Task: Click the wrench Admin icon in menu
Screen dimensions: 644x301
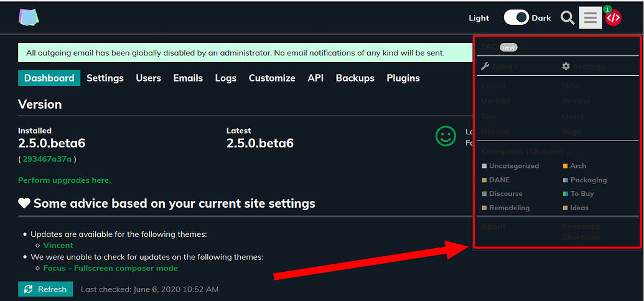Action: (486, 67)
